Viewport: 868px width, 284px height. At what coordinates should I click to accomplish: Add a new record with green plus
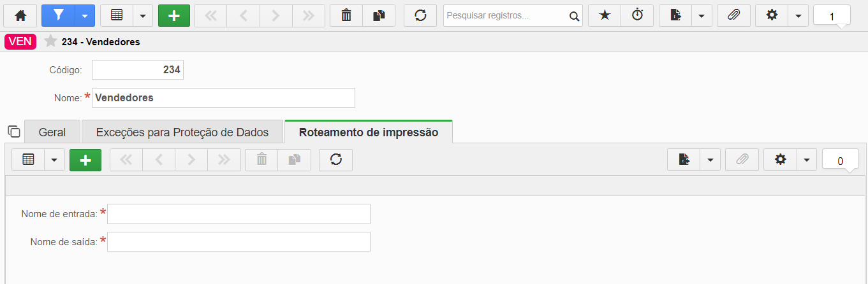point(174,16)
